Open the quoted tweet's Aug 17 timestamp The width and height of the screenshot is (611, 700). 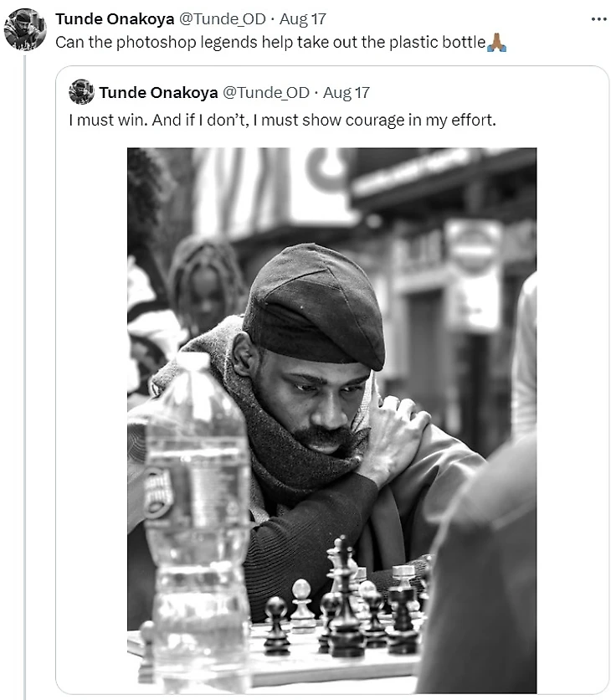pyautogui.click(x=346, y=92)
